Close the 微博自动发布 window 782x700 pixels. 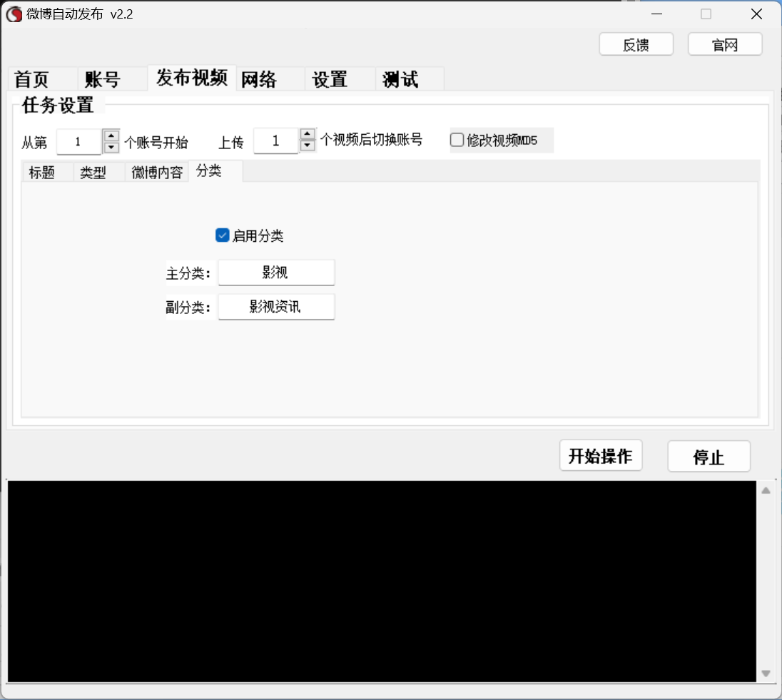pyautogui.click(x=756, y=14)
